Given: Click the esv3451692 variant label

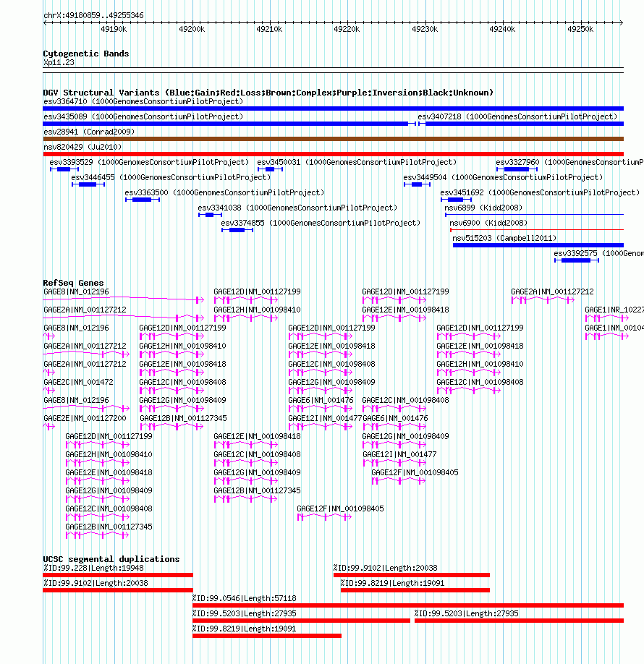Looking at the screenshot, I should (x=540, y=192).
